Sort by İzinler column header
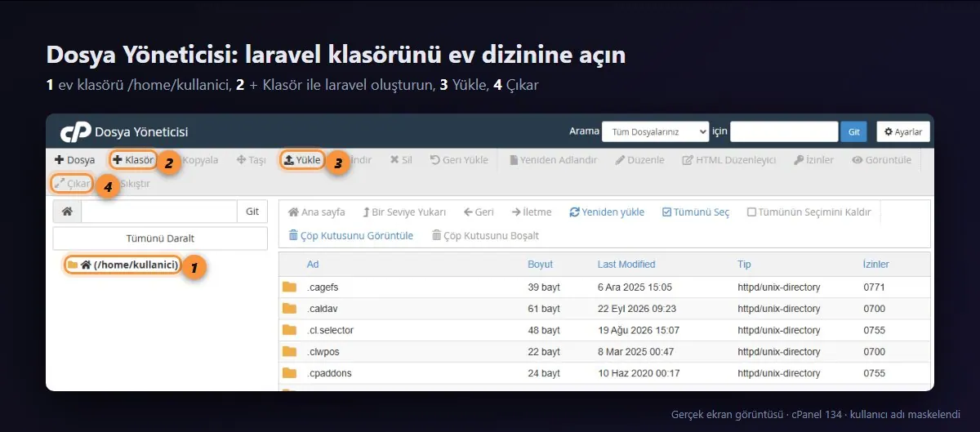The width and height of the screenshot is (980, 432). pyautogui.click(x=875, y=264)
